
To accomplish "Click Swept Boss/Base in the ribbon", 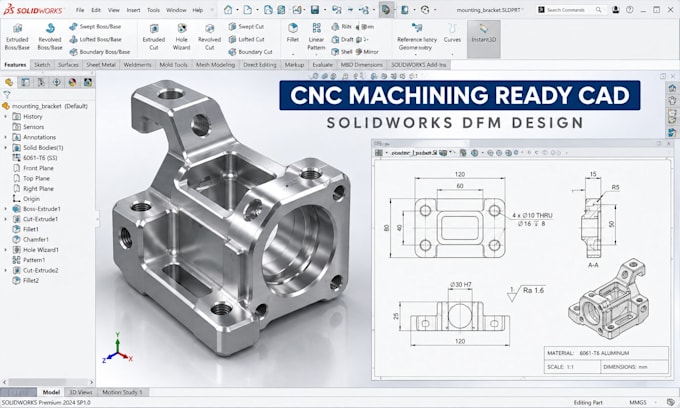I will click(95, 26).
